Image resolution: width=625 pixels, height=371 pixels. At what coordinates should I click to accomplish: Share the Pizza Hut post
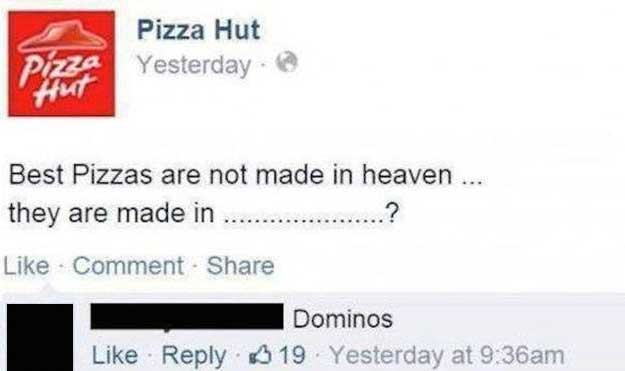[x=240, y=266]
